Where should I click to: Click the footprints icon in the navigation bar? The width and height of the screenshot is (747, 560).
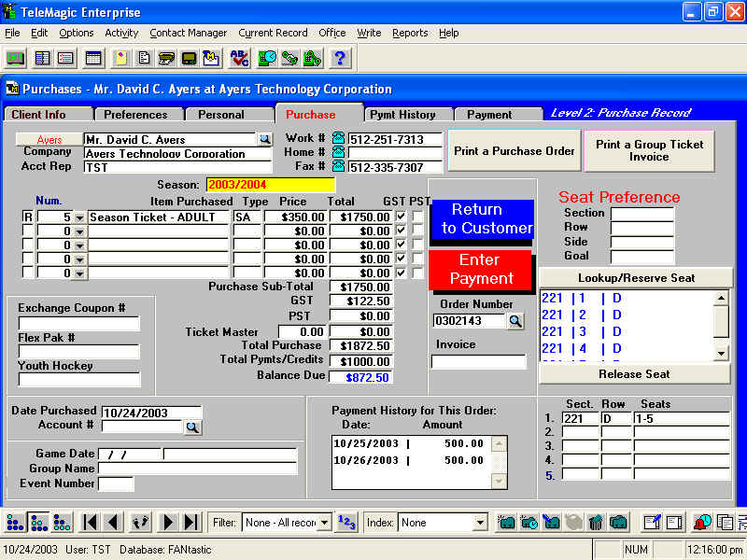pos(140,523)
